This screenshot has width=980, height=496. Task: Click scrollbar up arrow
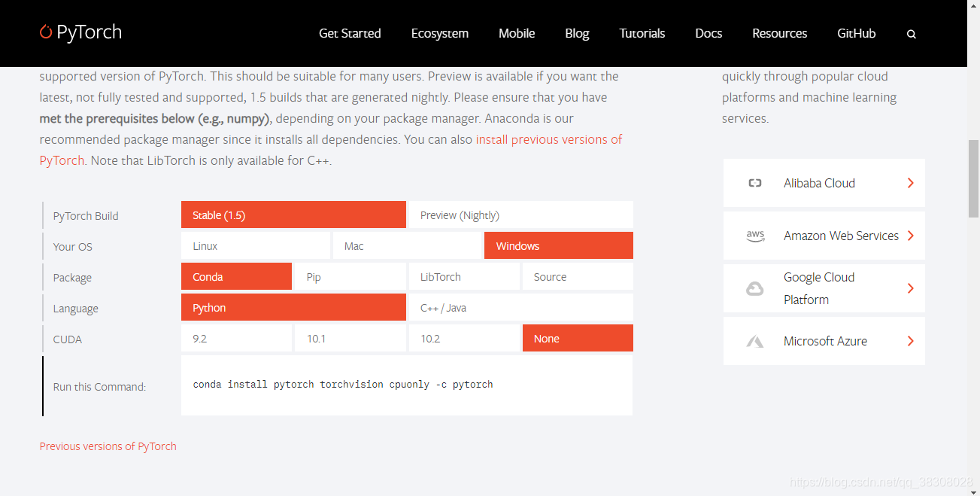click(x=973, y=6)
